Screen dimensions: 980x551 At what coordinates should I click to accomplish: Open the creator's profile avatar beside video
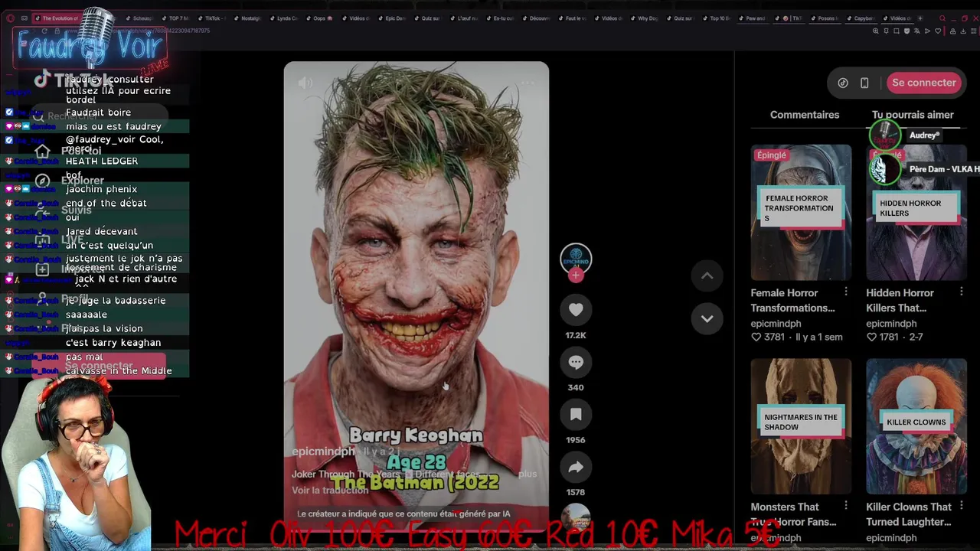576,259
